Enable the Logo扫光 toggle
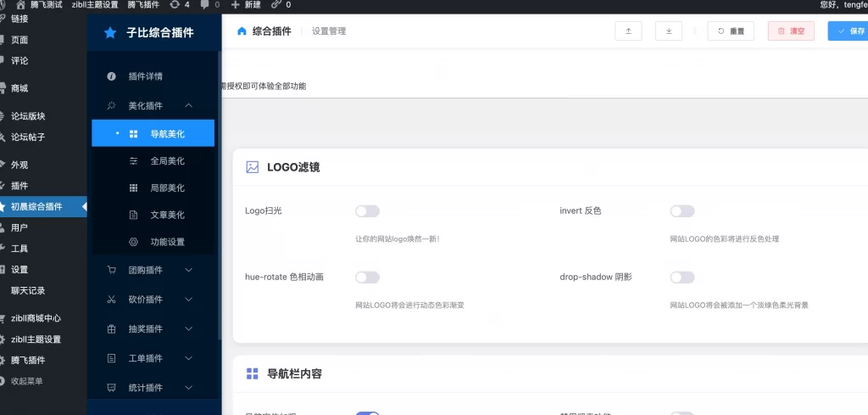 367,211
